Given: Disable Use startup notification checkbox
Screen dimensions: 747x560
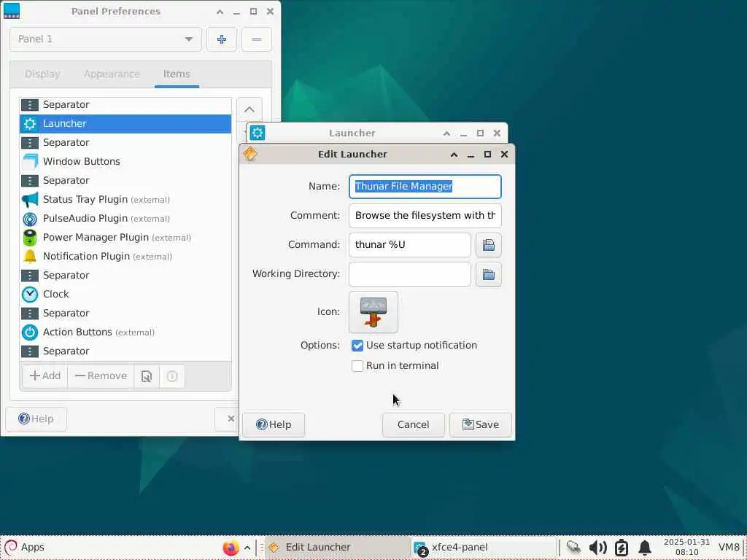Looking at the screenshot, I should click(x=357, y=346).
